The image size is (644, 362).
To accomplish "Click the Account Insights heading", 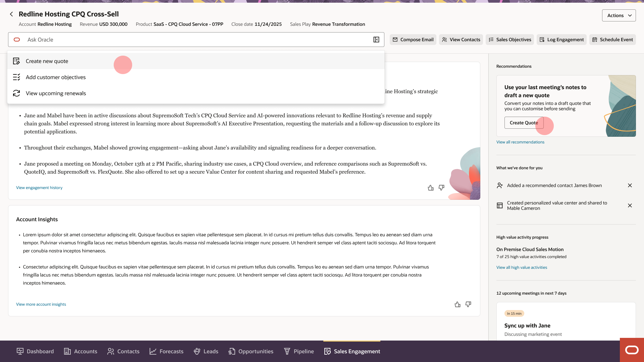I will (37, 219).
